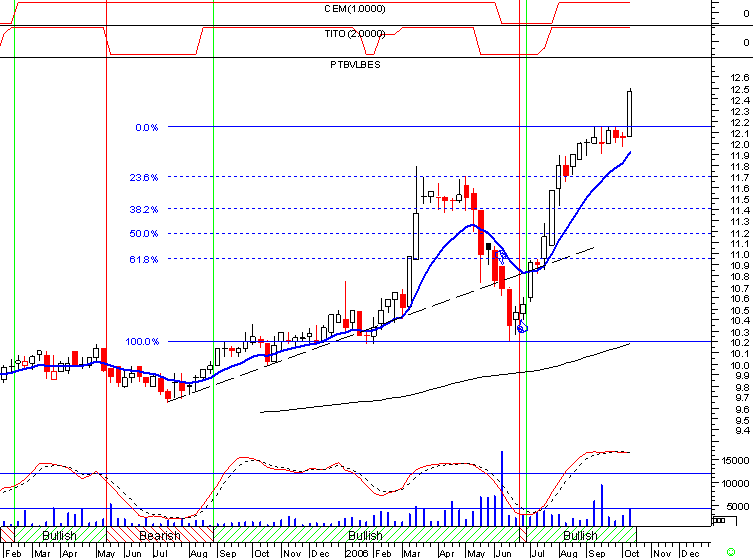Select the 38.2% Fibonacci level label
Viewport: 753px width, 558px height.
[x=144, y=209]
